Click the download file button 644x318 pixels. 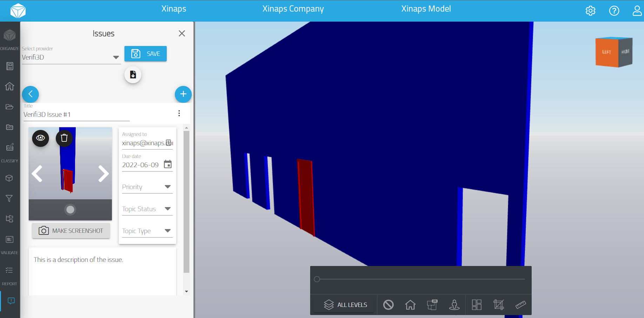point(133,75)
